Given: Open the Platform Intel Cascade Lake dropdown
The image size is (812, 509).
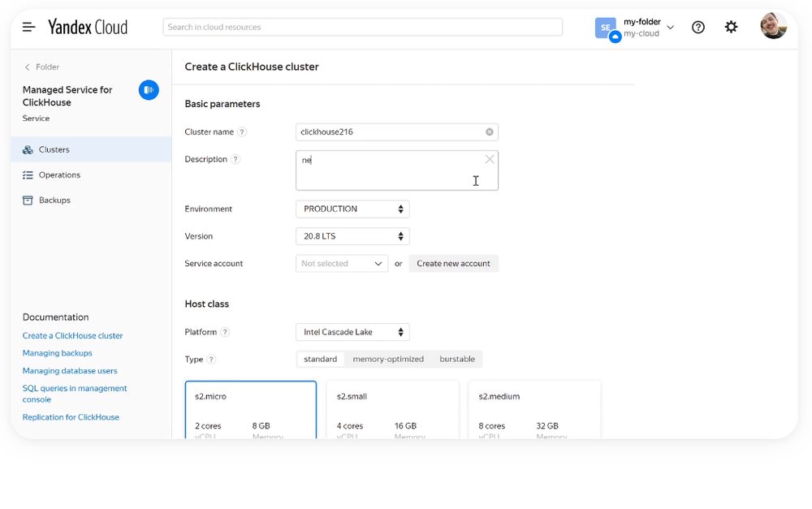Looking at the screenshot, I should click(x=352, y=332).
